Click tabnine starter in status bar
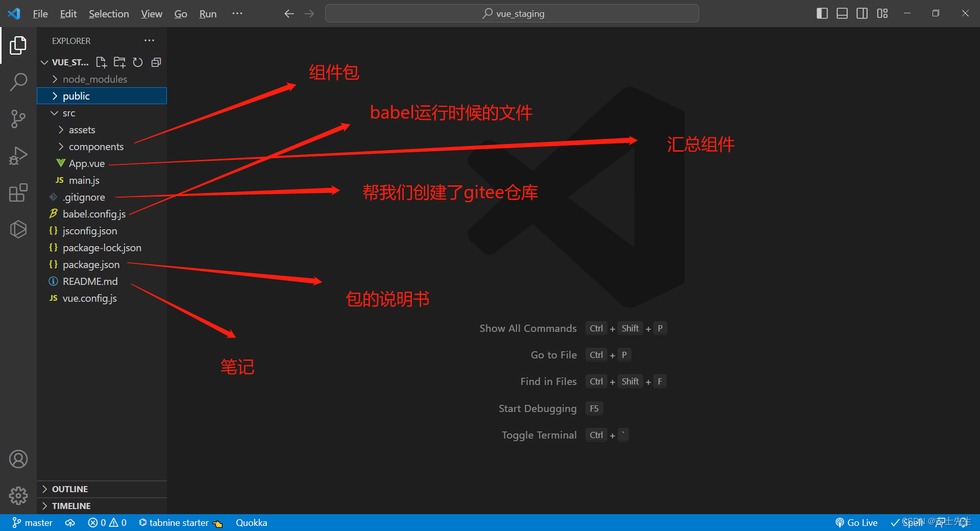Viewport: 980px width, 531px height. tap(181, 523)
